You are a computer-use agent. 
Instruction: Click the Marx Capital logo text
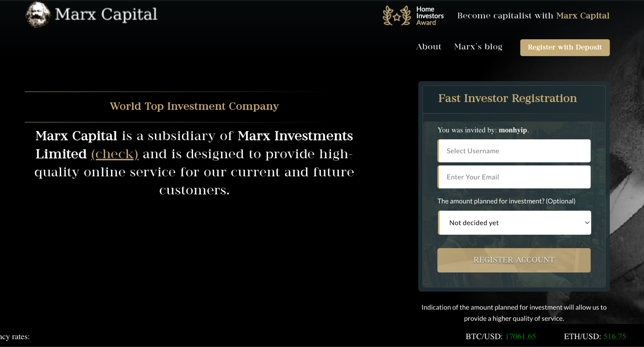point(106,14)
